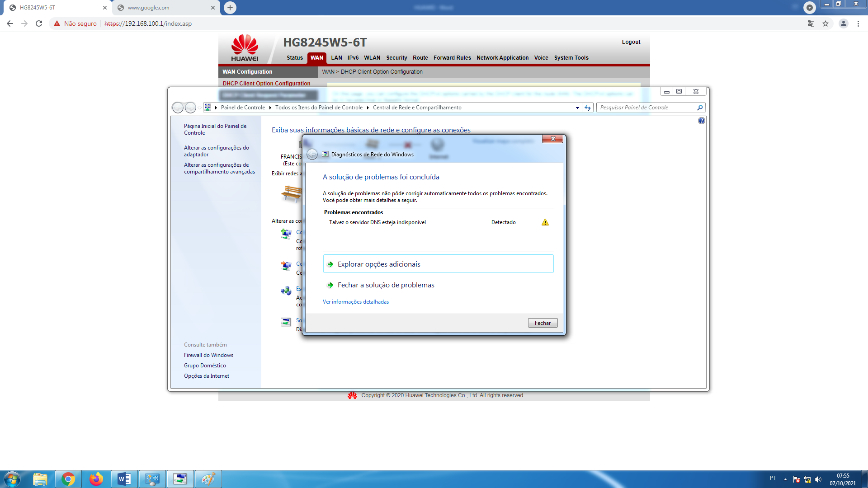Open the System Tools router tab

coord(571,58)
